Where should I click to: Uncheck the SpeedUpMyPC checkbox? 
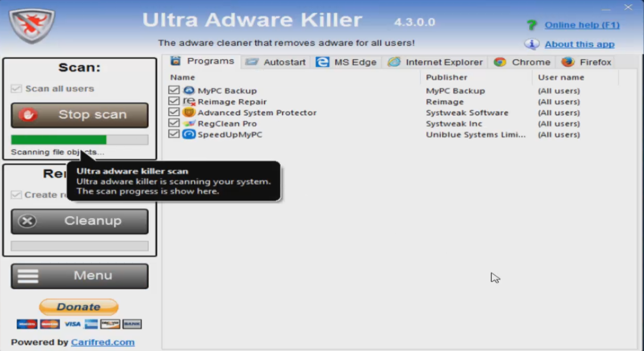(x=174, y=135)
